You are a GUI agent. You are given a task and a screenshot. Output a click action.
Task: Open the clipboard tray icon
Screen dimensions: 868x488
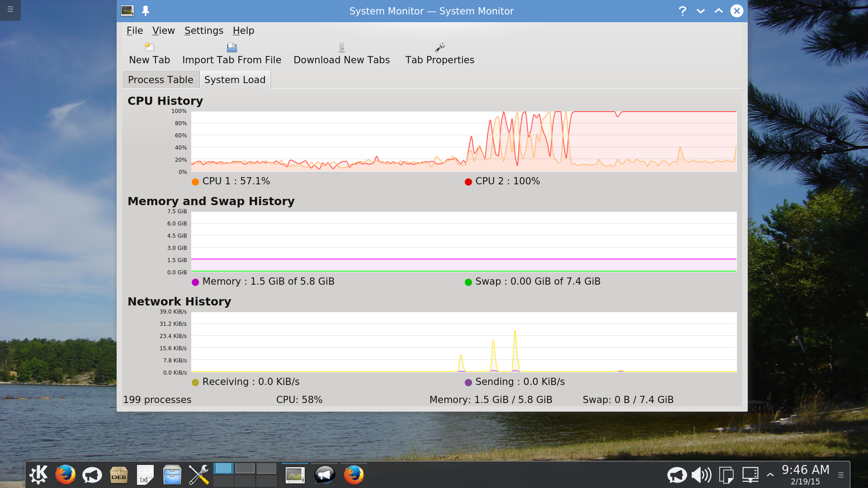pyautogui.click(x=726, y=475)
